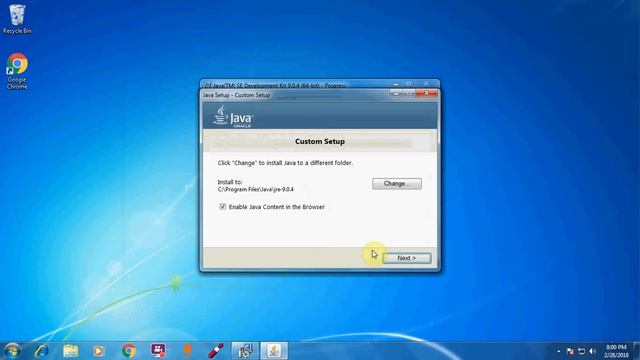The image size is (640, 360).
Task: Click the Next > button
Action: tap(407, 258)
